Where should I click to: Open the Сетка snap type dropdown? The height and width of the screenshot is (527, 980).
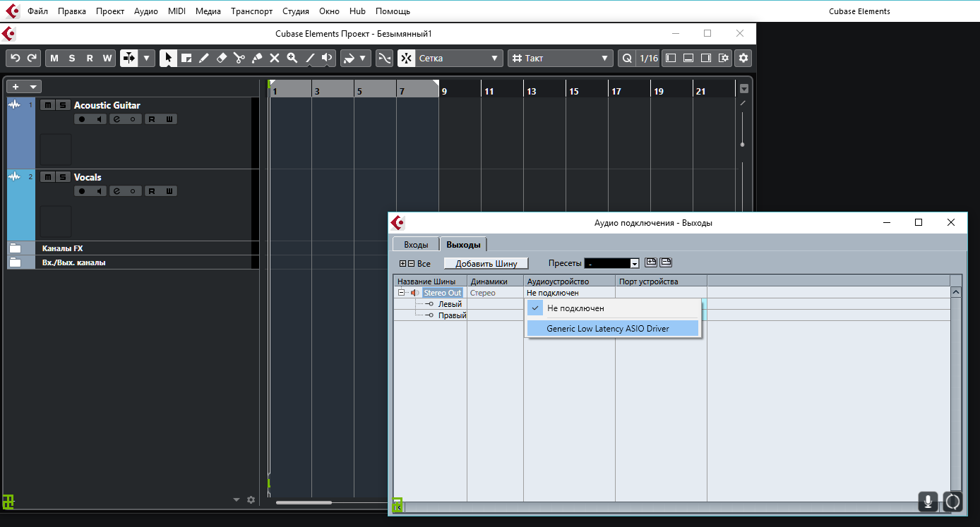(458, 58)
